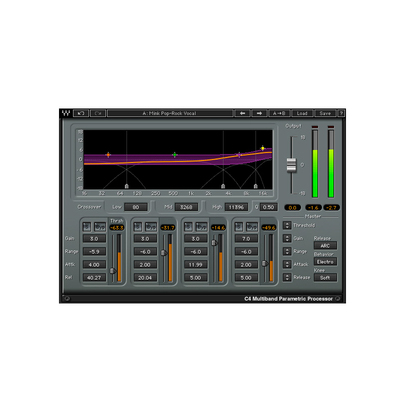Click the mid crossover handle near 4k
The width and height of the screenshot is (400, 400).
point(223,186)
